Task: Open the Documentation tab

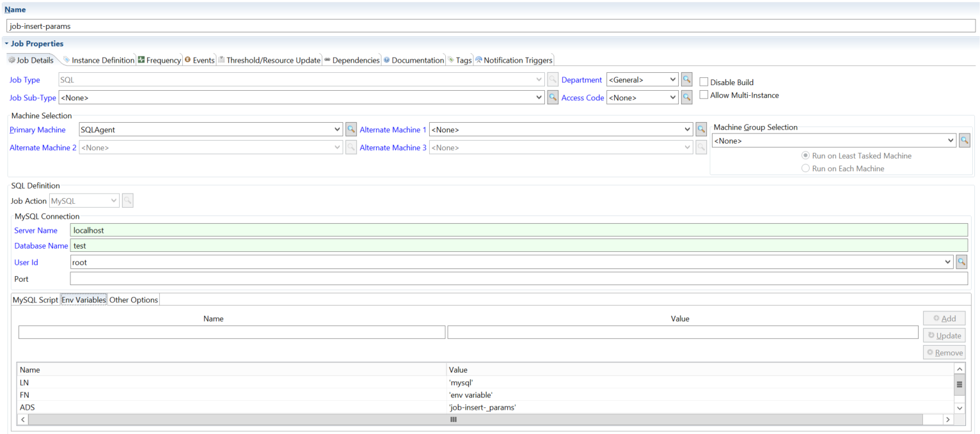Action: pos(413,60)
